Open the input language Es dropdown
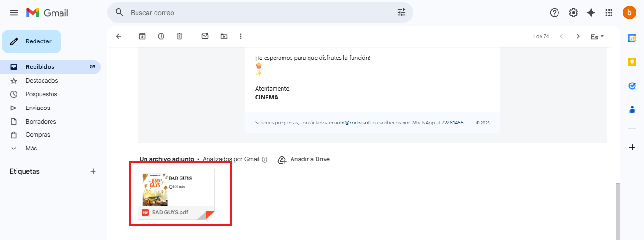The height and width of the screenshot is (240, 644). (597, 36)
